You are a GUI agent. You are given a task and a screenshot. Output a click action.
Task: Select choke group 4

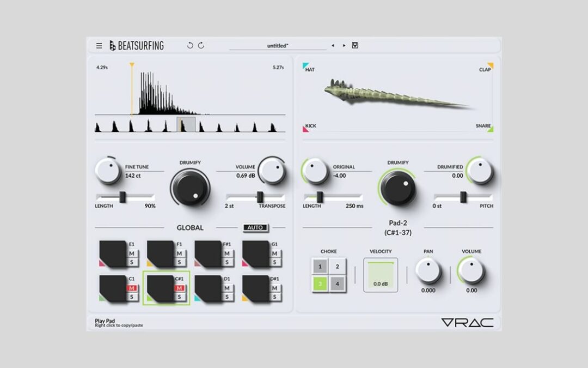[337, 284]
